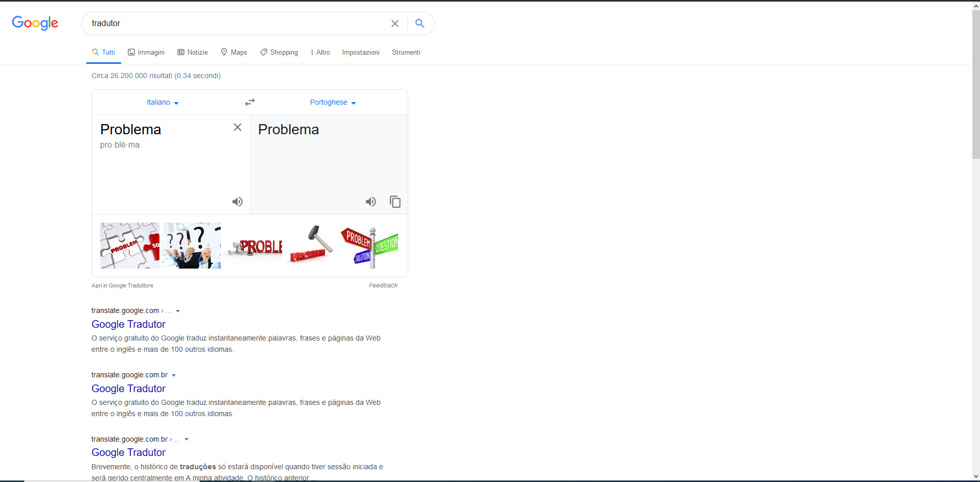
Task: Open the Shopping tab
Action: tap(279, 52)
